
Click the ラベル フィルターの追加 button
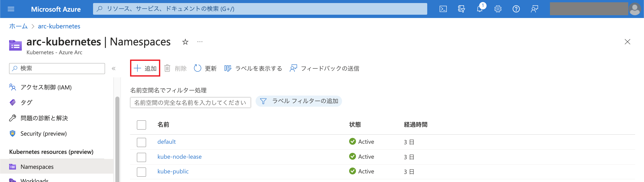click(299, 101)
